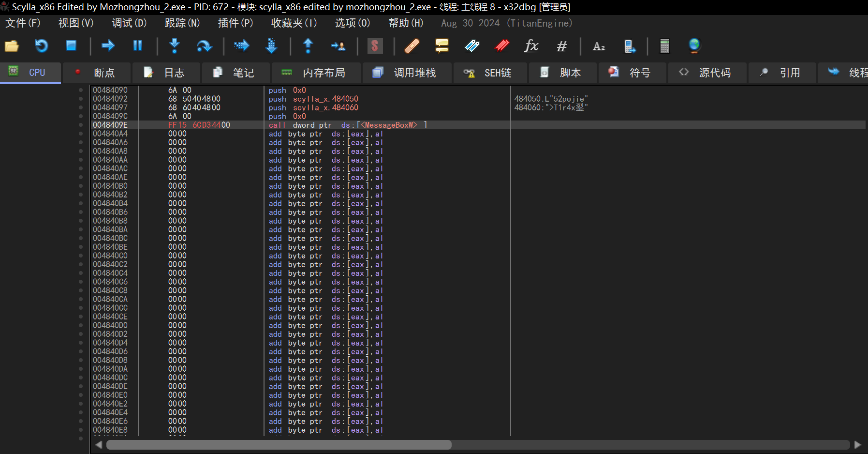This screenshot has height=454, width=868.
Task: Open the Scylla plugin icon
Action: (375, 46)
